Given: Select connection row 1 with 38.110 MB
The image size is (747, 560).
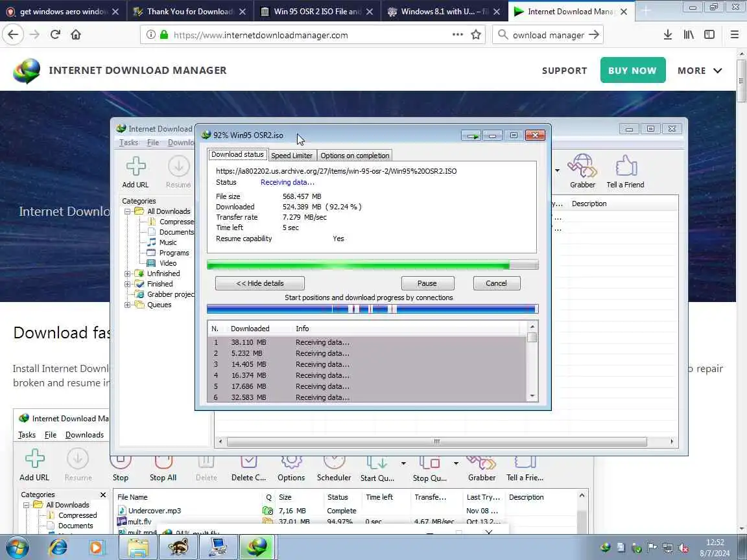Looking at the screenshot, I should coord(367,342).
